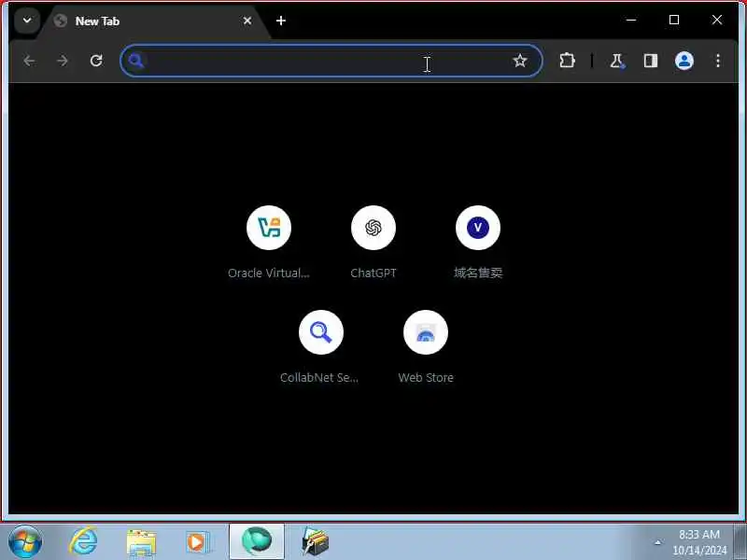Click the Oracle Virtual... label text
The height and width of the screenshot is (560, 747).
[269, 273]
